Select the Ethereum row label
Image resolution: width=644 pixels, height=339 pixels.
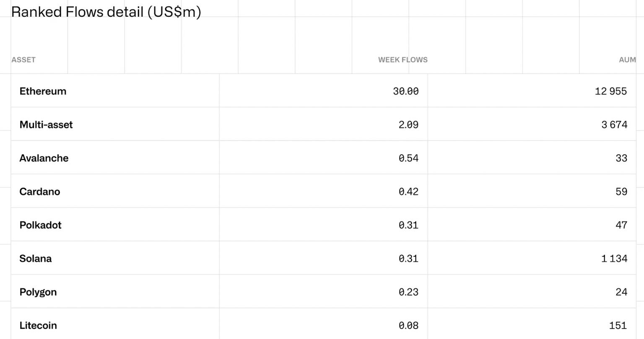[x=43, y=91]
